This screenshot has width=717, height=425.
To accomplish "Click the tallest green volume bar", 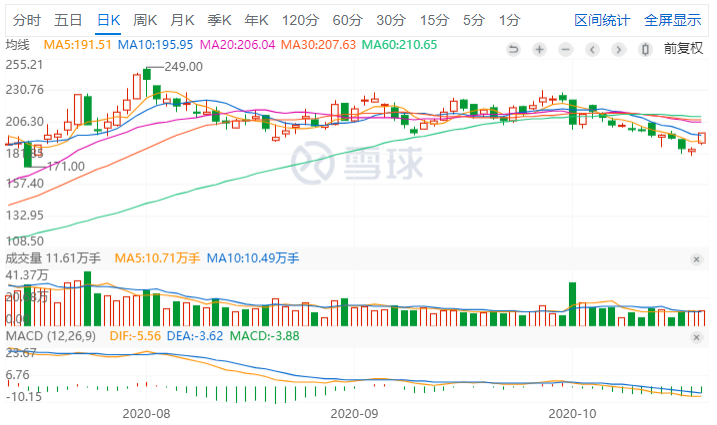I will coord(87,299).
